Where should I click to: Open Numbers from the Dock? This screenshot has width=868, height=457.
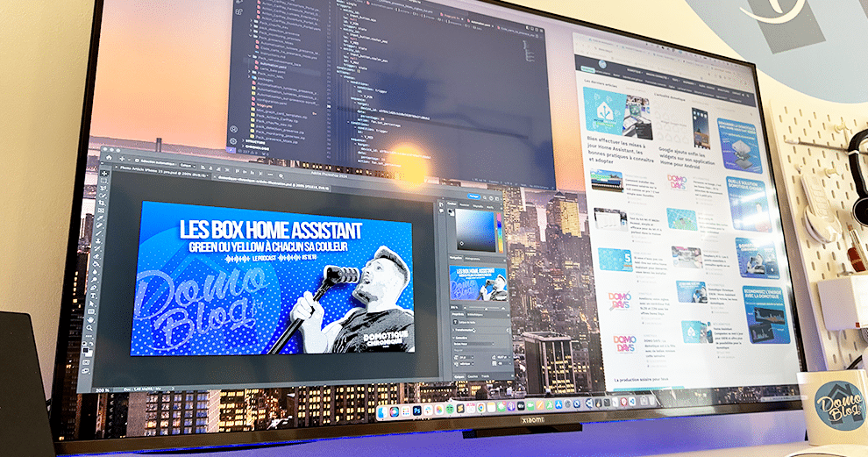[x=550, y=405]
